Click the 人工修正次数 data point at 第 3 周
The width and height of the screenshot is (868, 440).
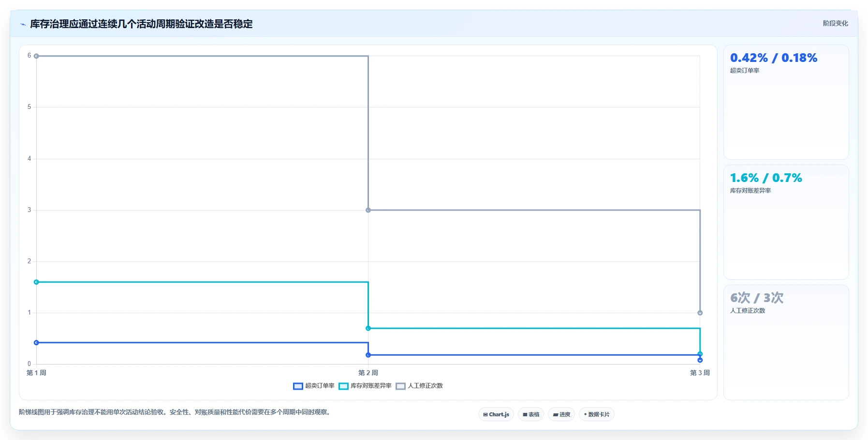(700, 313)
